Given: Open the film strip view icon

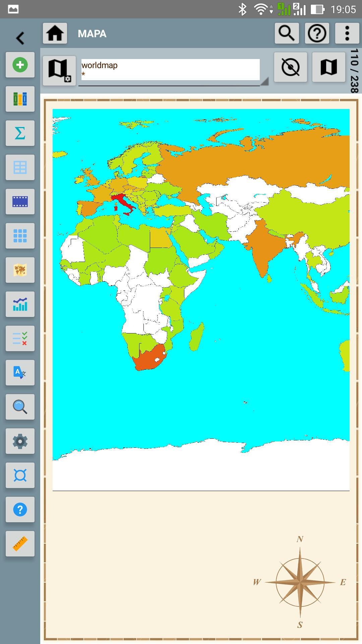Looking at the screenshot, I should (20, 202).
